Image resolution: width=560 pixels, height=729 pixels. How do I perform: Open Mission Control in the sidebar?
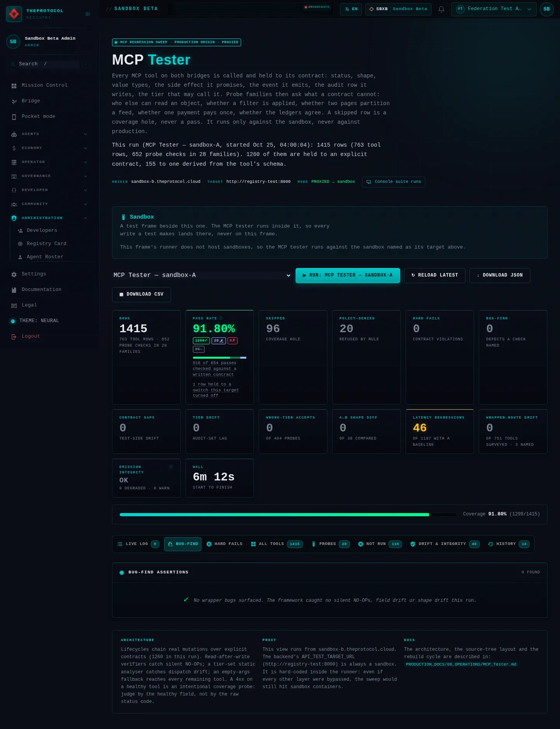coord(49,85)
